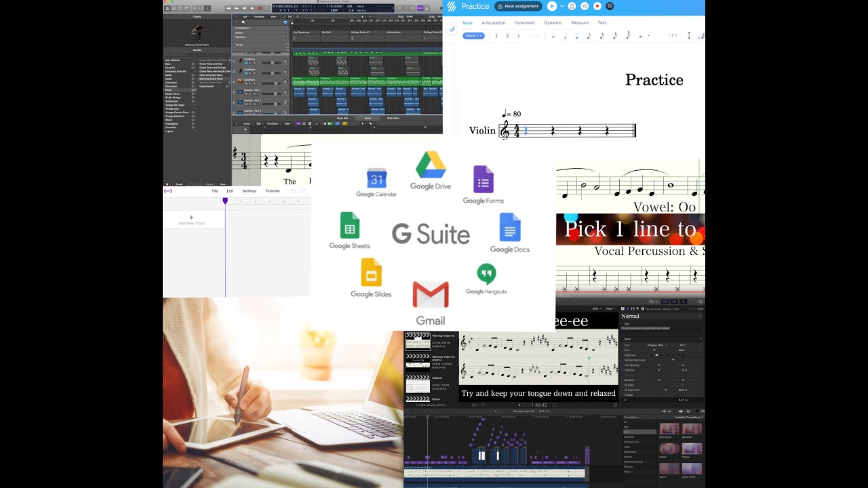Solo the Rounds - Part 1 track
This screenshot has width=868, height=488.
(x=250, y=94)
